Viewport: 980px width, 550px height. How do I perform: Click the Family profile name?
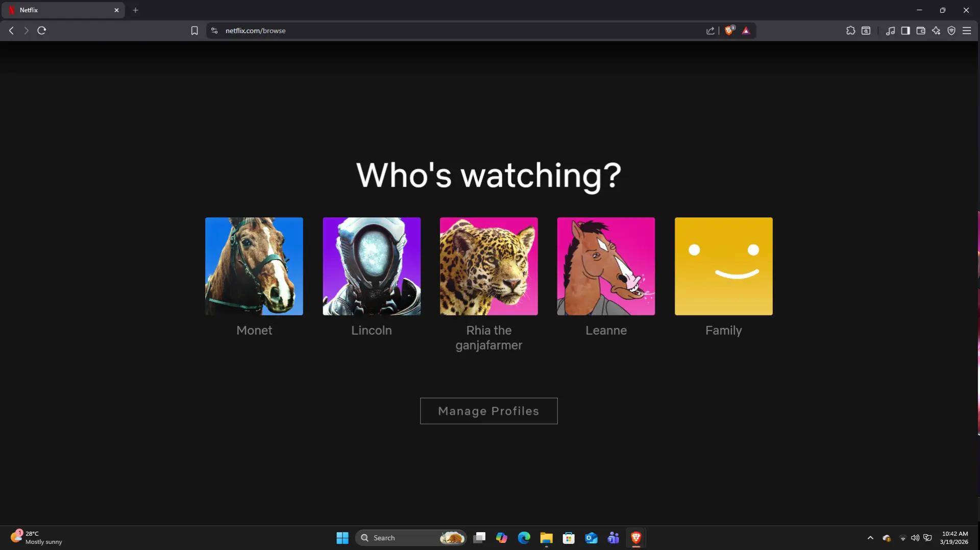(724, 331)
